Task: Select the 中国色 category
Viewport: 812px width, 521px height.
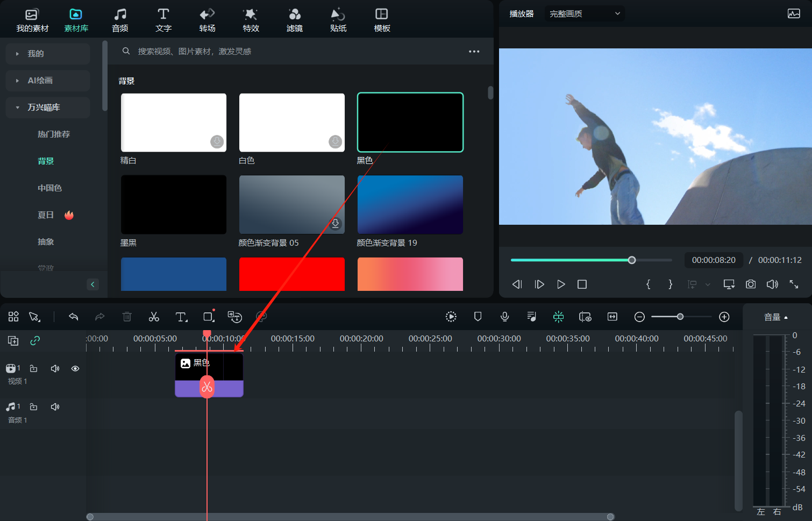Action: click(49, 188)
